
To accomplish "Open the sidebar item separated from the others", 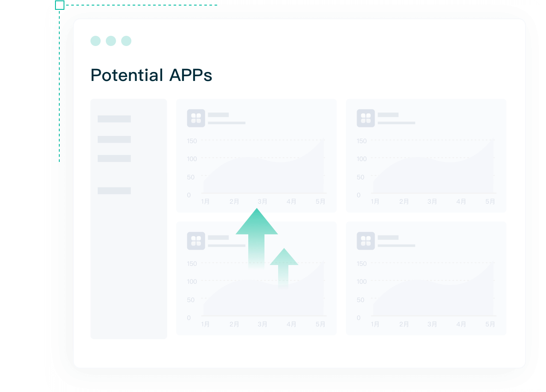I will point(114,191).
